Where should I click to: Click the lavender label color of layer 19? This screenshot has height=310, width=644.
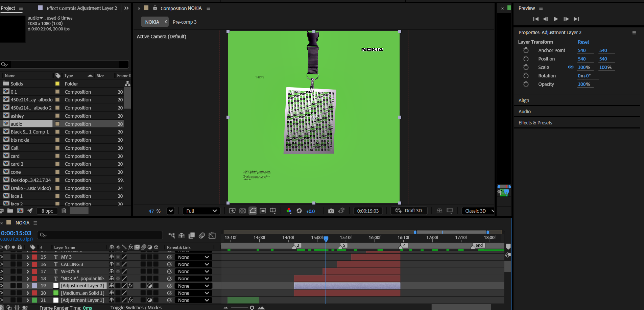34,286
